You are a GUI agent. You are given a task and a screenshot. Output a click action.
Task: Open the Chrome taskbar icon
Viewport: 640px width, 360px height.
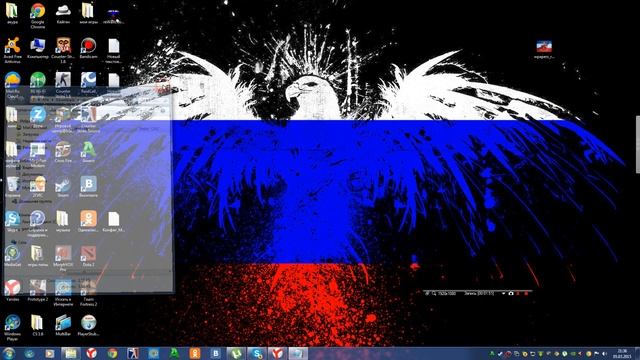(112, 353)
